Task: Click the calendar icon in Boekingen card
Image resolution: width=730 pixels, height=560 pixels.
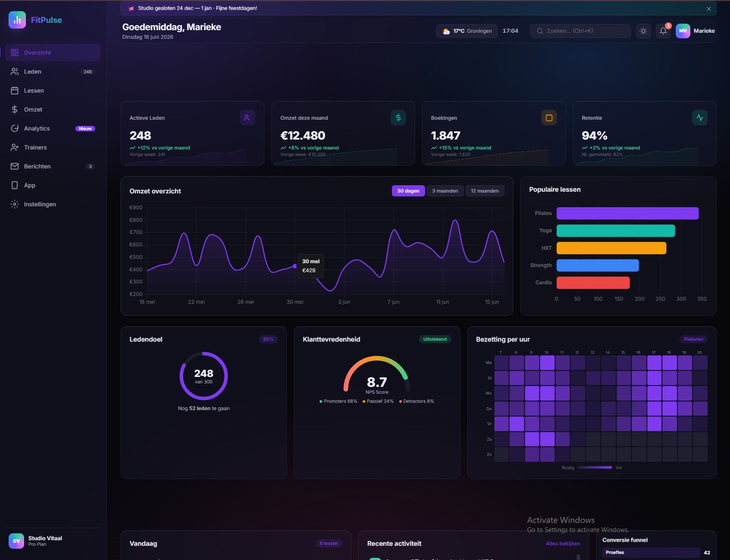Action: coord(549,118)
